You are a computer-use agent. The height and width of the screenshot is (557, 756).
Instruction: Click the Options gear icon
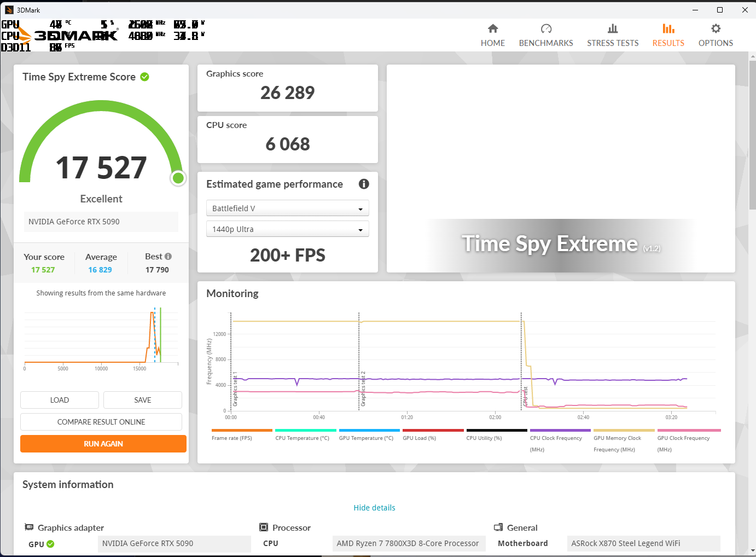point(716,29)
